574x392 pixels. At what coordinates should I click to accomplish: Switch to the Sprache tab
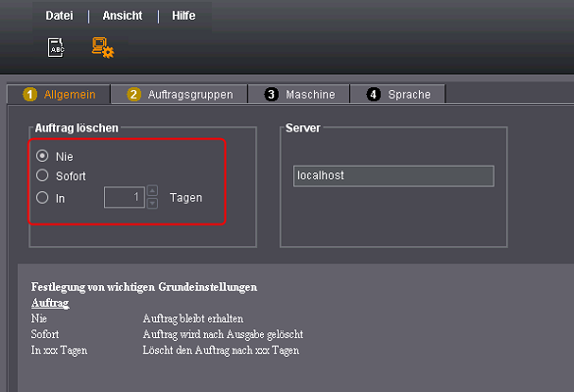(398, 94)
